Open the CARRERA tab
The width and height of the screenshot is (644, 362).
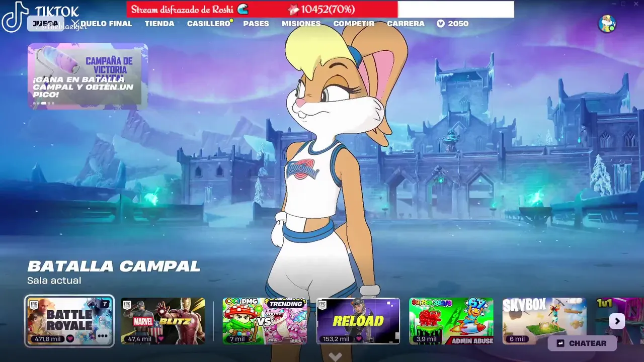click(406, 24)
